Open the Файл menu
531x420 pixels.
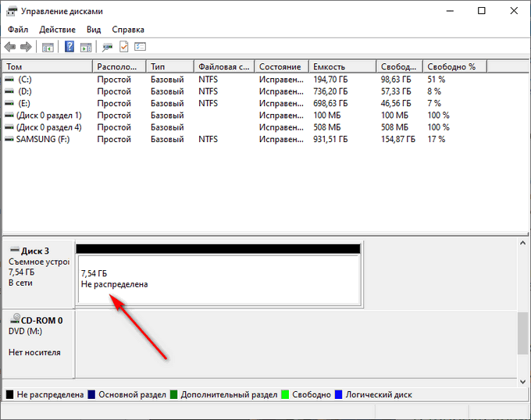pos(18,30)
